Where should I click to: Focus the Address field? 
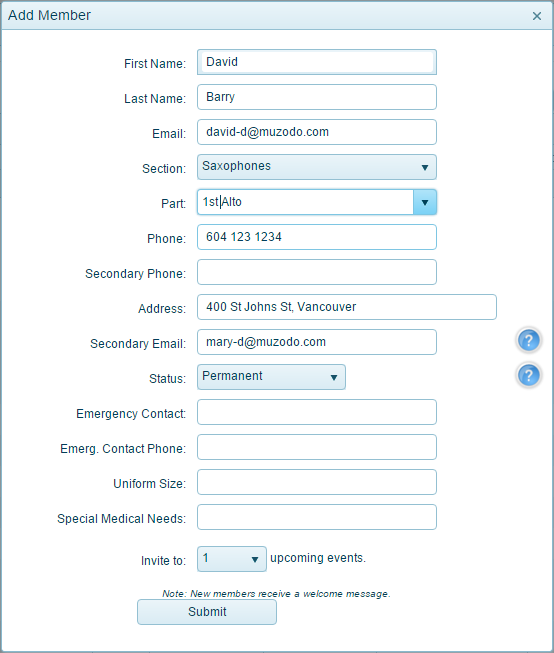coord(347,307)
